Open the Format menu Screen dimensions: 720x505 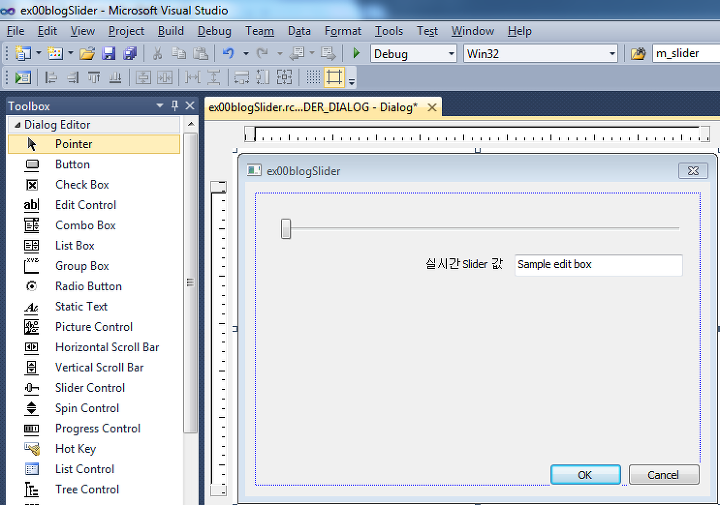(x=343, y=31)
